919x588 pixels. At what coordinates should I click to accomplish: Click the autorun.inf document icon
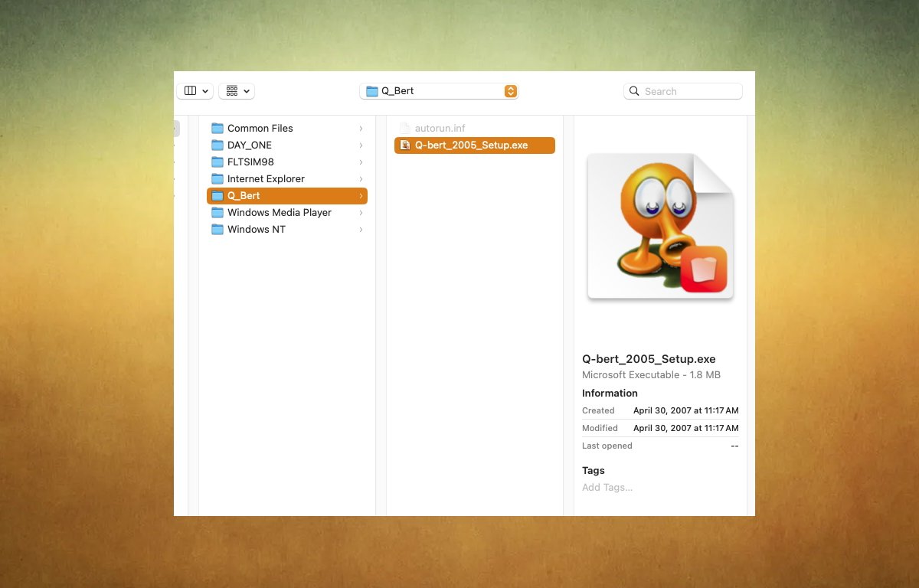[405, 128]
